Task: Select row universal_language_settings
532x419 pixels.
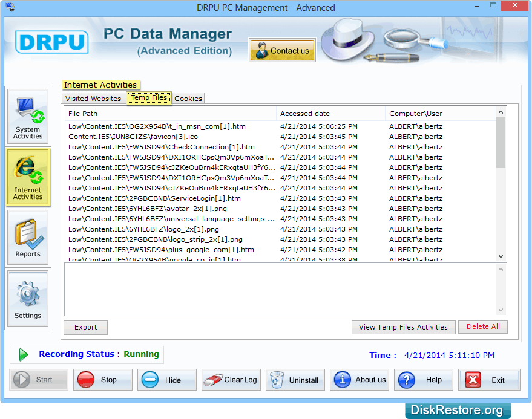Action: [x=280, y=219]
